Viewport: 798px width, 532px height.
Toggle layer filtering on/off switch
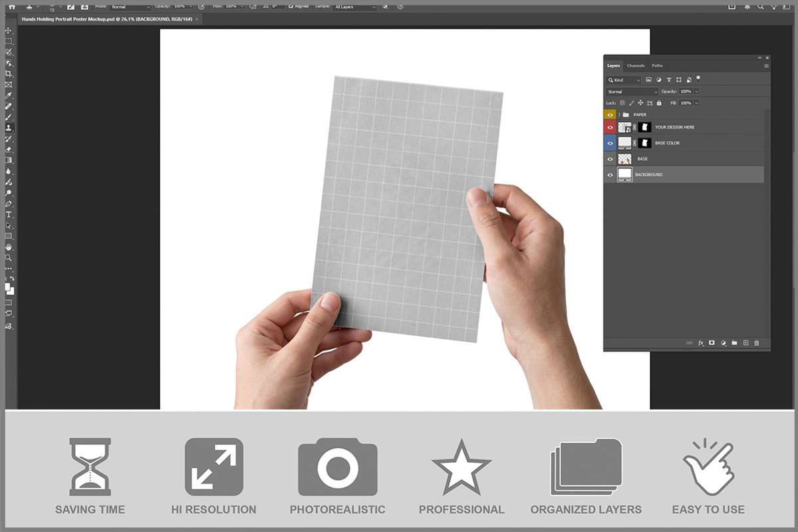pyautogui.click(x=698, y=79)
